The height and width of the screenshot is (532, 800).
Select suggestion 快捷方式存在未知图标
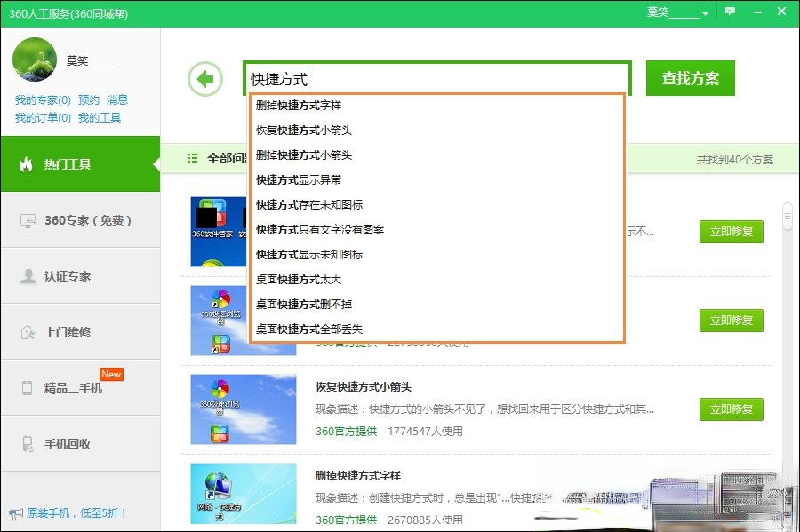pyautogui.click(x=436, y=205)
